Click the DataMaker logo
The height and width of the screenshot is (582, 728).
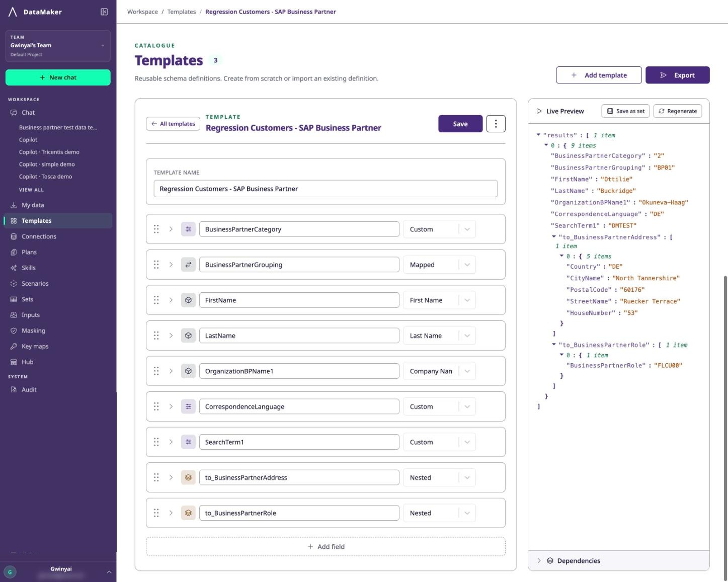click(13, 12)
